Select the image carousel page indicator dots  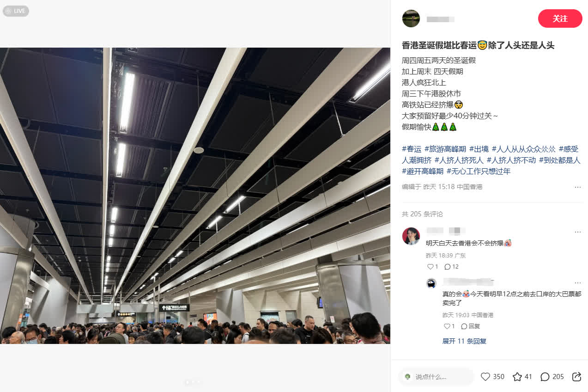tap(193, 382)
